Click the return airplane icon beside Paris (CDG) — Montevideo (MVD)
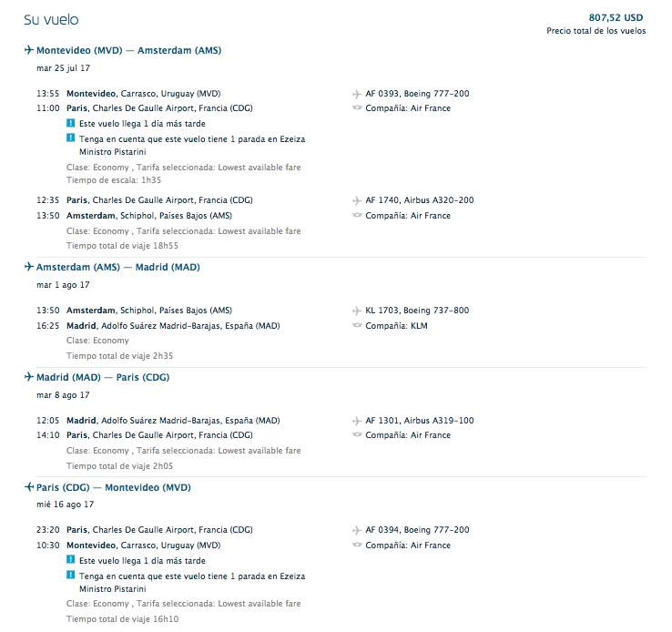Image resolution: width=672 pixels, height=632 pixels. [29, 486]
